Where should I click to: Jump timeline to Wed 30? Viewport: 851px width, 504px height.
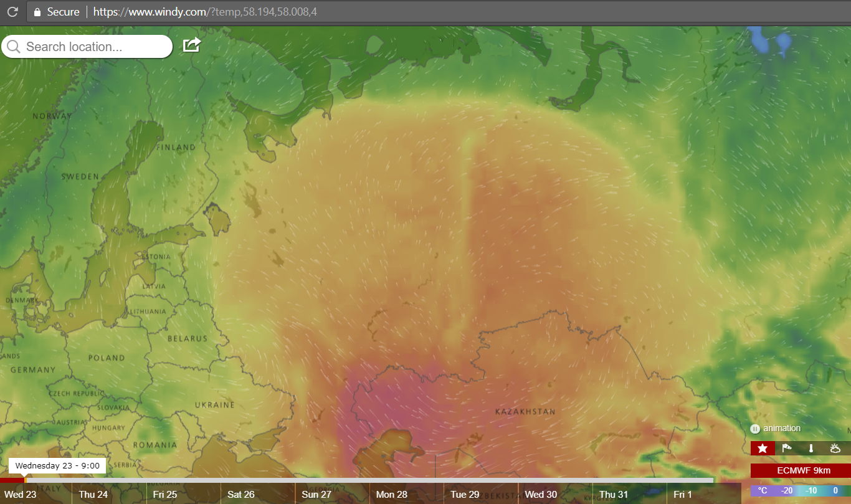(x=541, y=495)
